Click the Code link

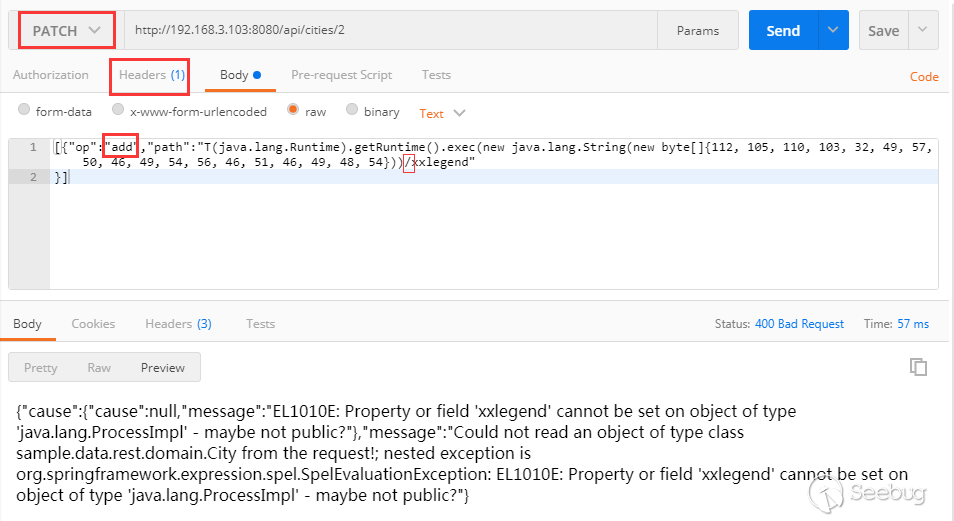(924, 77)
